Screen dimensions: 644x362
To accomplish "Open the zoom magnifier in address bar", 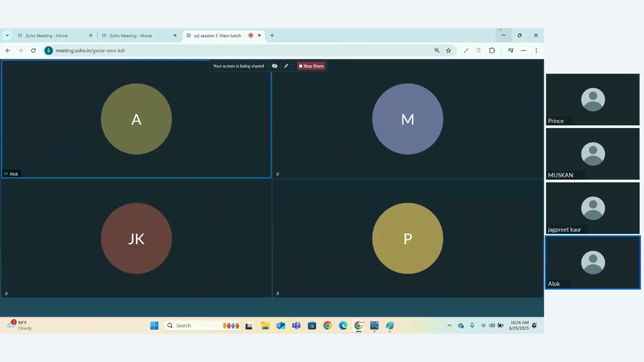I will click(x=437, y=50).
